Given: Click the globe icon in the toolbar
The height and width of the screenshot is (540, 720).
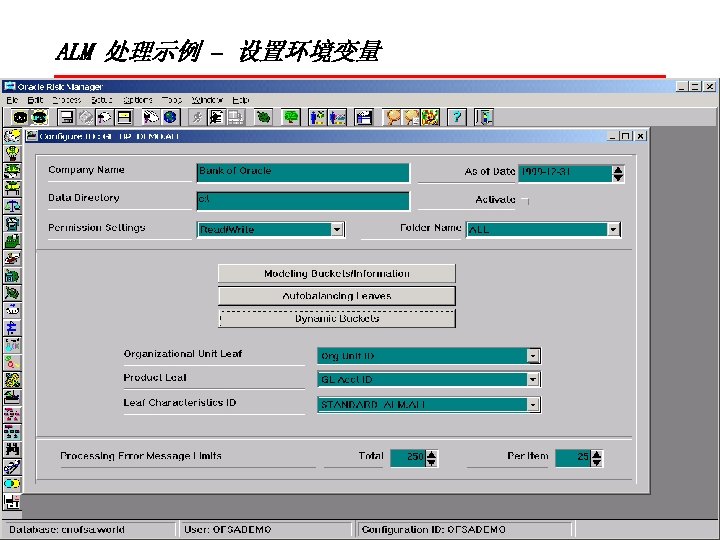Looking at the screenshot, I should pyautogui.click(x=170, y=118).
